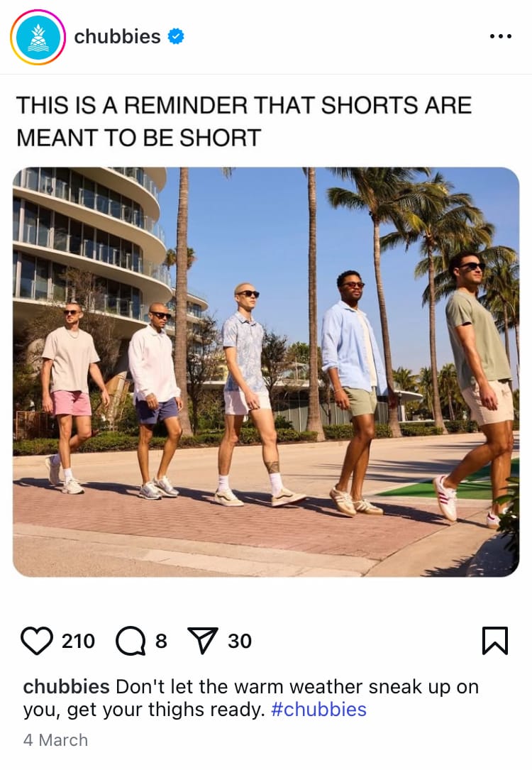Image resolution: width=532 pixels, height=770 pixels.
Task: View the 8 comments count
Action: click(162, 641)
